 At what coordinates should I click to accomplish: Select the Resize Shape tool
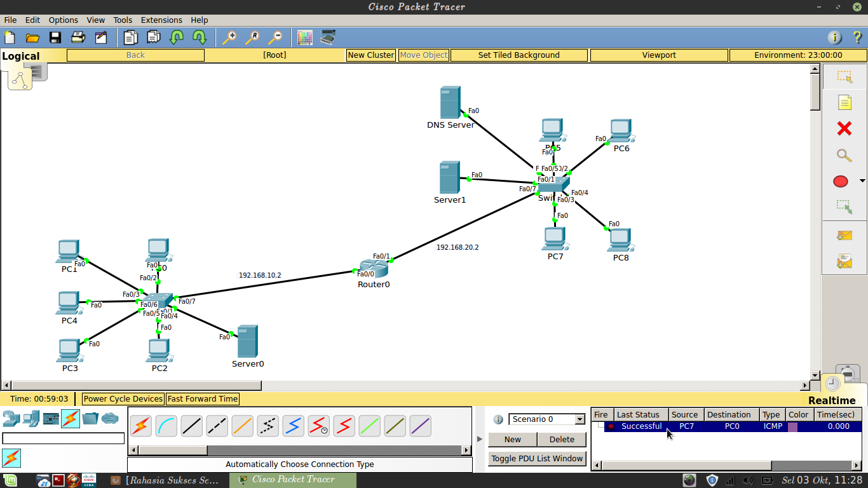coord(844,207)
